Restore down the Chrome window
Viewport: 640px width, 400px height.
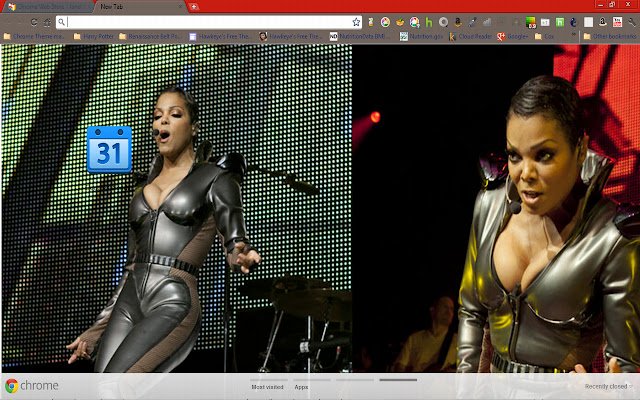(x=613, y=4)
